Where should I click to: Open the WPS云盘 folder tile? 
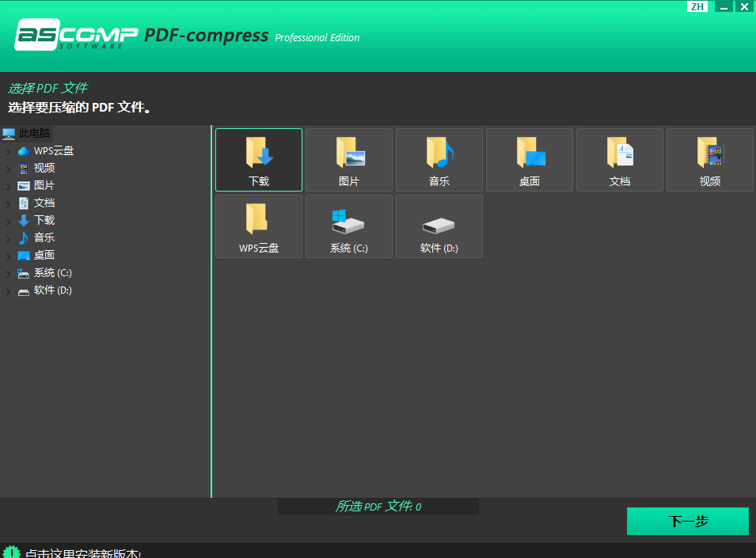click(x=259, y=226)
